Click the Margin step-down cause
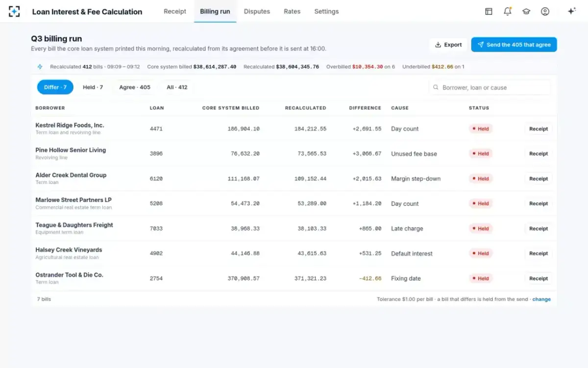The height and width of the screenshot is (368, 588). coord(416,179)
